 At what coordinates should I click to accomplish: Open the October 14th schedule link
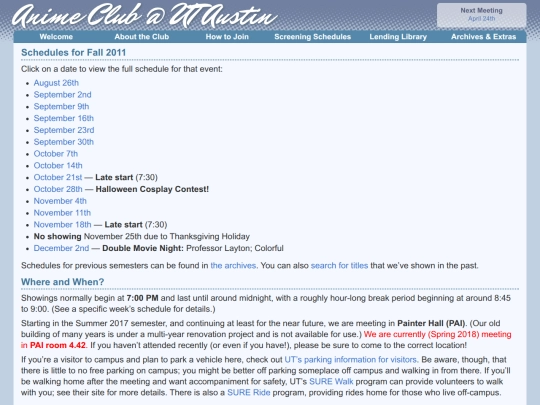58,165
